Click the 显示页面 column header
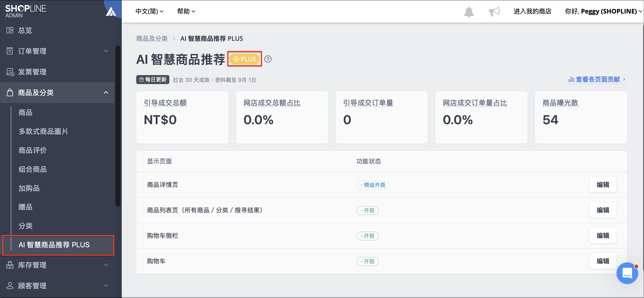The image size is (644, 298). click(x=159, y=161)
